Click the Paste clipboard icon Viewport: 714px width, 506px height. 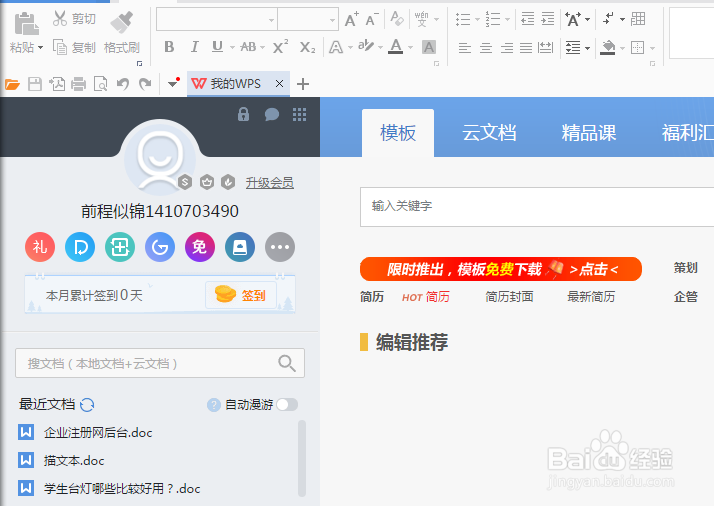pyautogui.click(x=26, y=24)
